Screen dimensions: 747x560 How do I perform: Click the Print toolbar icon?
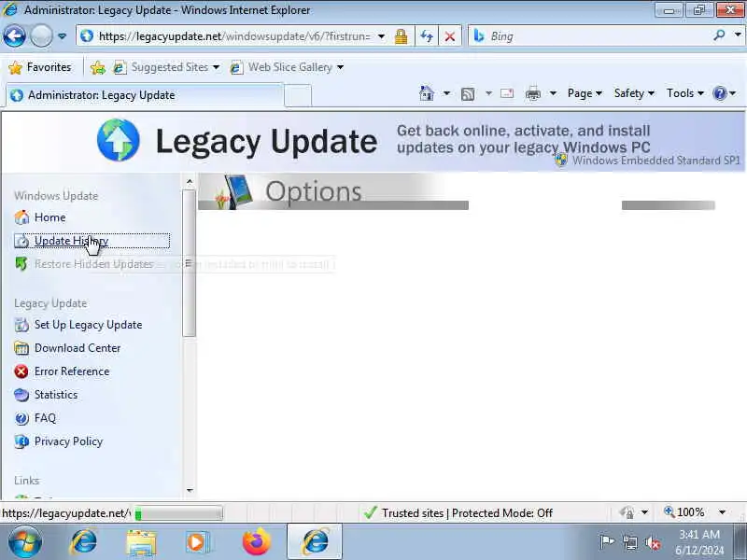click(x=532, y=94)
